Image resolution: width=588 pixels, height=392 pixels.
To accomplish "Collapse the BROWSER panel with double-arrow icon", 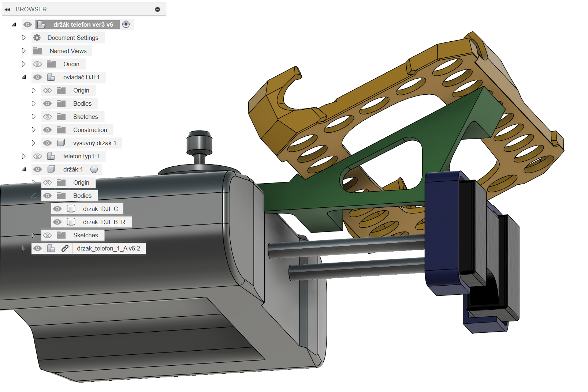I will pos(7,10).
